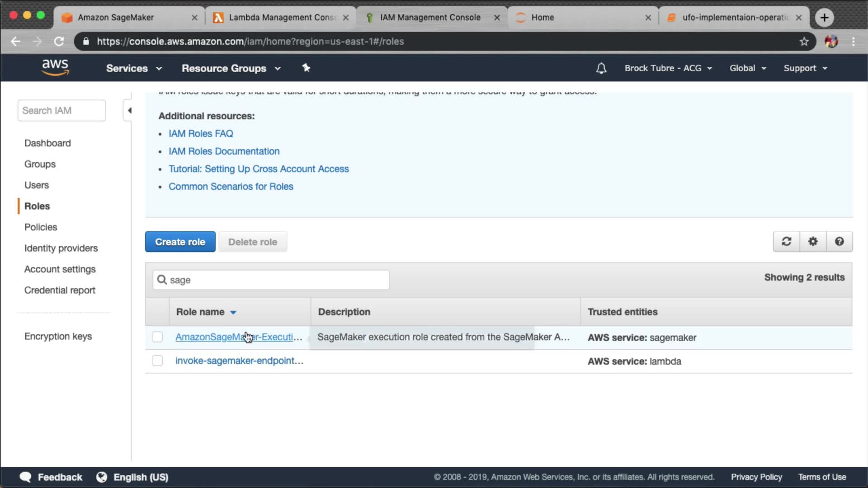The width and height of the screenshot is (868, 488).
Task: Select the invoke-sagemaker-endpoint role checkbox
Action: tap(157, 361)
